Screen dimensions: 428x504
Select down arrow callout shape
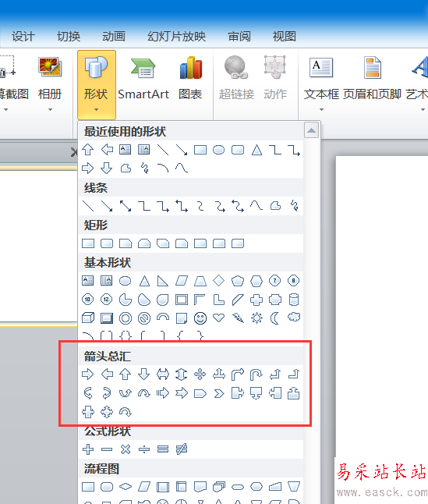click(x=256, y=392)
